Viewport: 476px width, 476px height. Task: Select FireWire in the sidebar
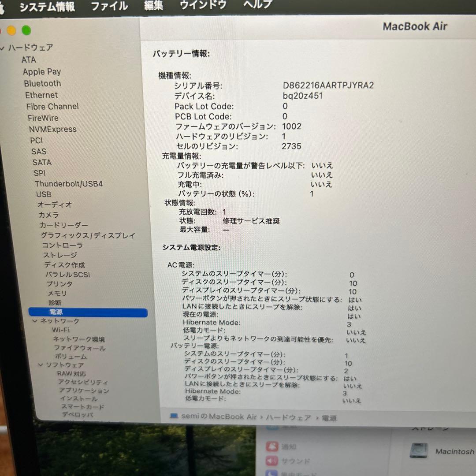(x=43, y=118)
